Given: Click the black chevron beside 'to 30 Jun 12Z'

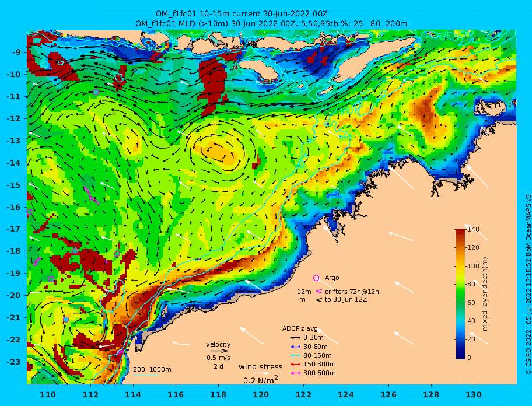Looking at the screenshot, I should click(x=318, y=300).
